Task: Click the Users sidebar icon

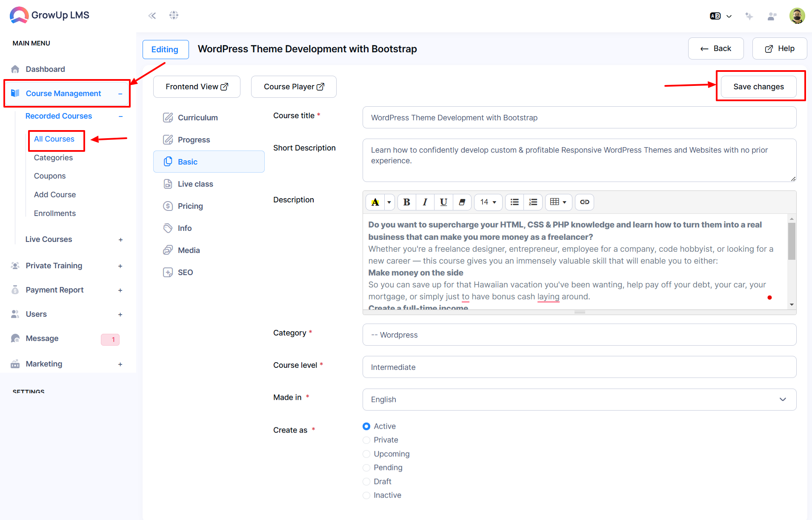Action: 15,314
